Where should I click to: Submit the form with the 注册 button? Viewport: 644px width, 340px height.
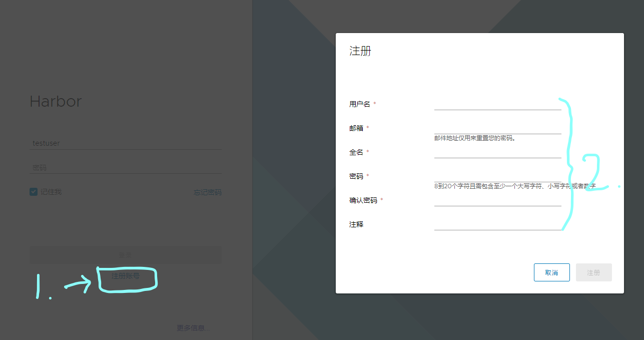pyautogui.click(x=593, y=272)
